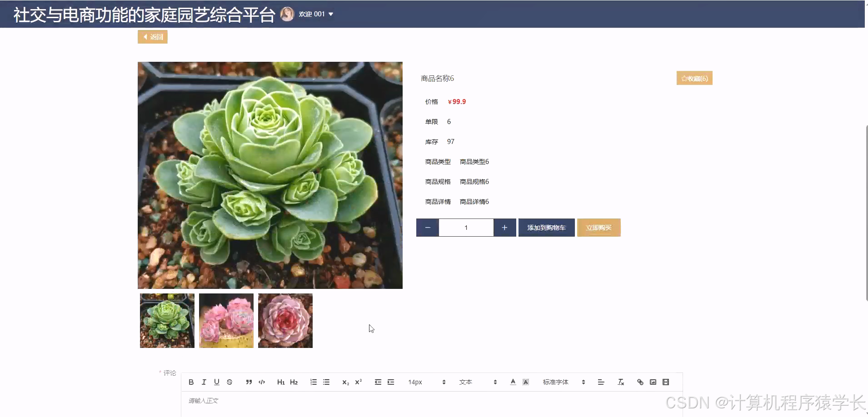Click 添加到购物车 add to cart

point(547,228)
